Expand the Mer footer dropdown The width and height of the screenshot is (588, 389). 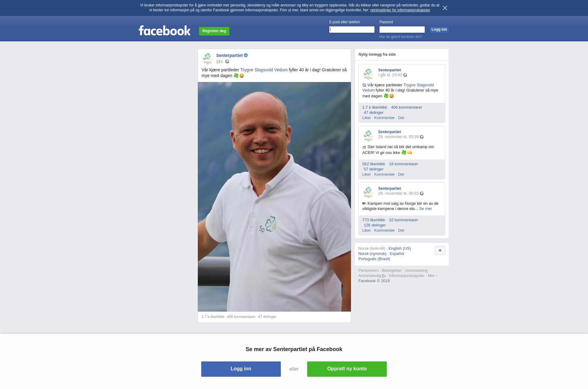(432, 276)
